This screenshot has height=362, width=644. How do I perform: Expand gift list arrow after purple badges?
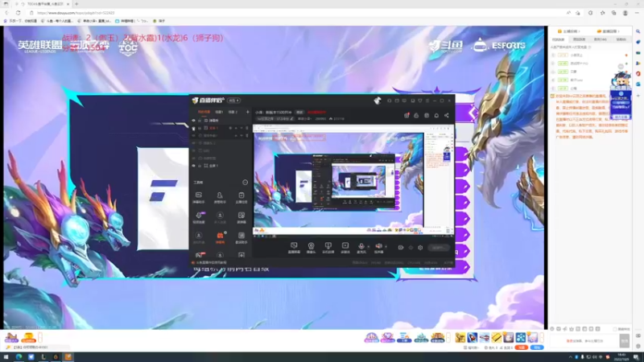[x=448, y=337]
